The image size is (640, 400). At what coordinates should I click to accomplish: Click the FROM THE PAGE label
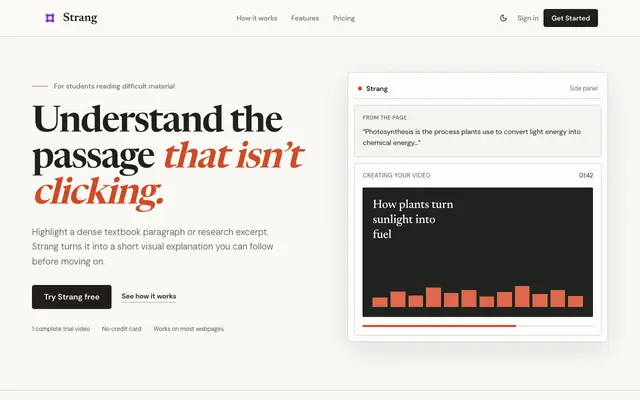384,118
